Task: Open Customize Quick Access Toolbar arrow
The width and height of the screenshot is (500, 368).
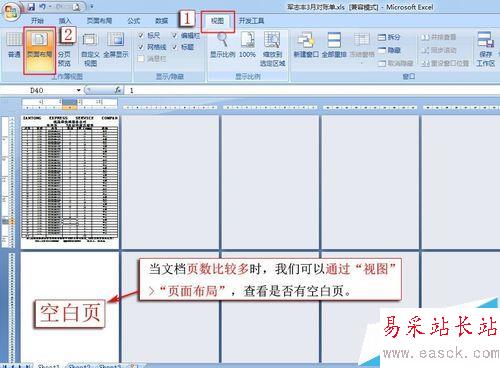Action: (x=92, y=7)
